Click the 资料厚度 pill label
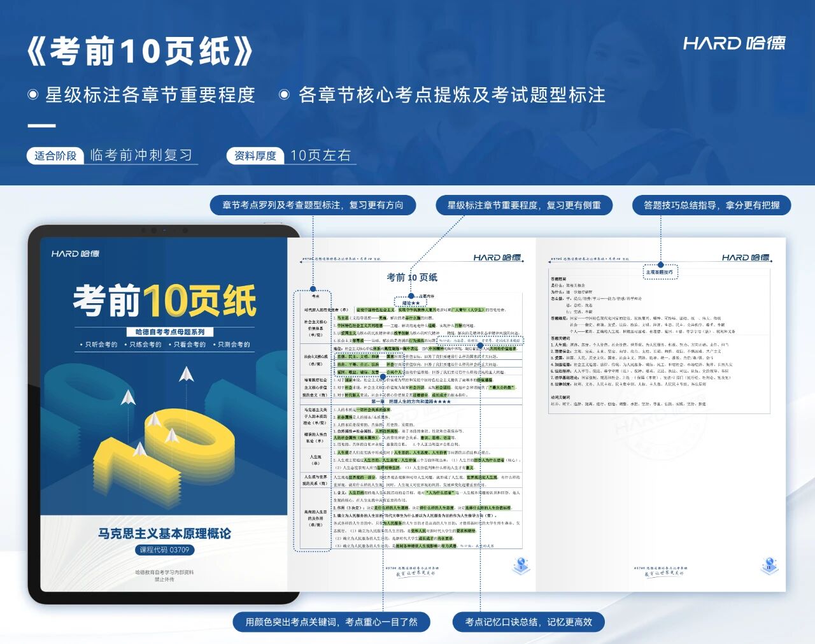Image resolution: width=815 pixels, height=644 pixels. (255, 155)
